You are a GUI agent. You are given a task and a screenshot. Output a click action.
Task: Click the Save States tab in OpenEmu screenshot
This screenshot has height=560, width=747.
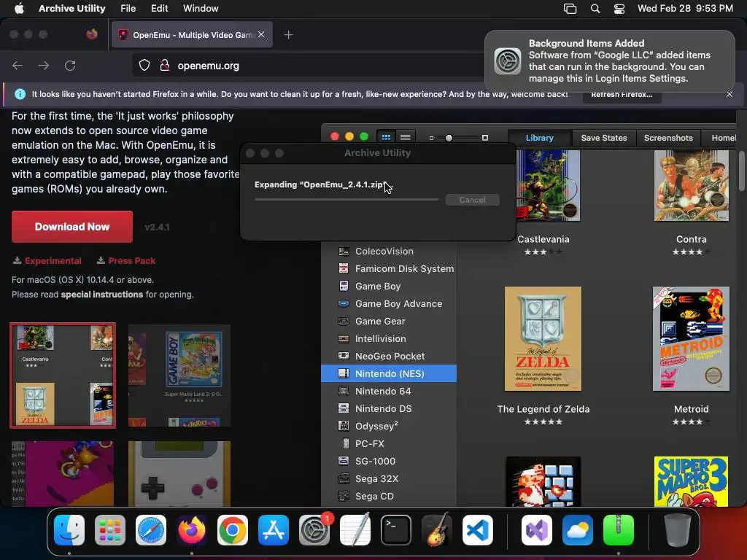pyautogui.click(x=603, y=138)
